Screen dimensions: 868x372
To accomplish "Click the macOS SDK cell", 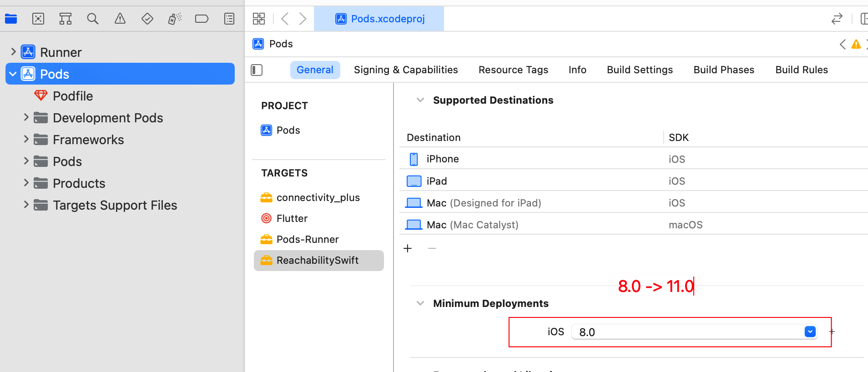I will [x=686, y=225].
